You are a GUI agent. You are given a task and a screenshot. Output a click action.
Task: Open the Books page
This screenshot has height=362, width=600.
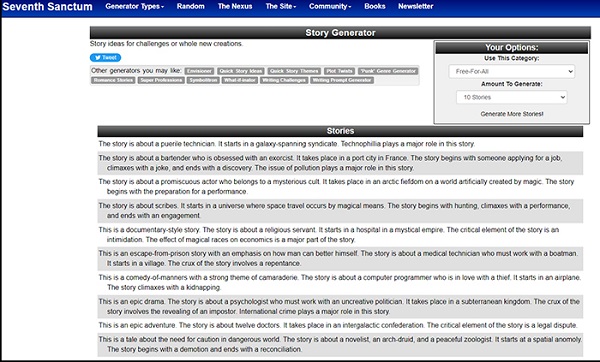tap(375, 7)
